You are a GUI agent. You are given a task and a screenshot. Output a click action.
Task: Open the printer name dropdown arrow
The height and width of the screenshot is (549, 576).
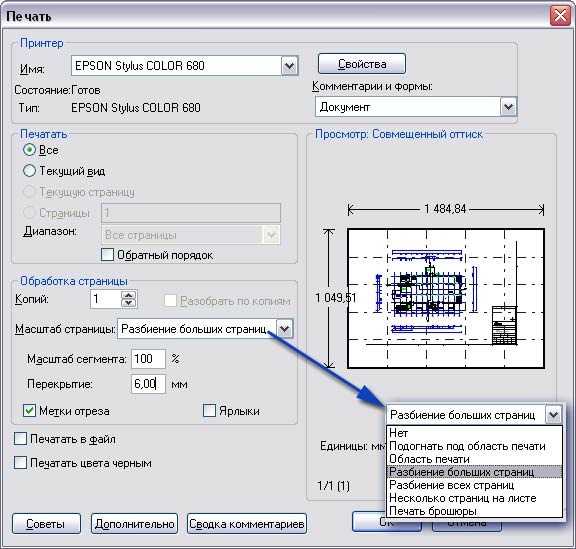[289, 66]
